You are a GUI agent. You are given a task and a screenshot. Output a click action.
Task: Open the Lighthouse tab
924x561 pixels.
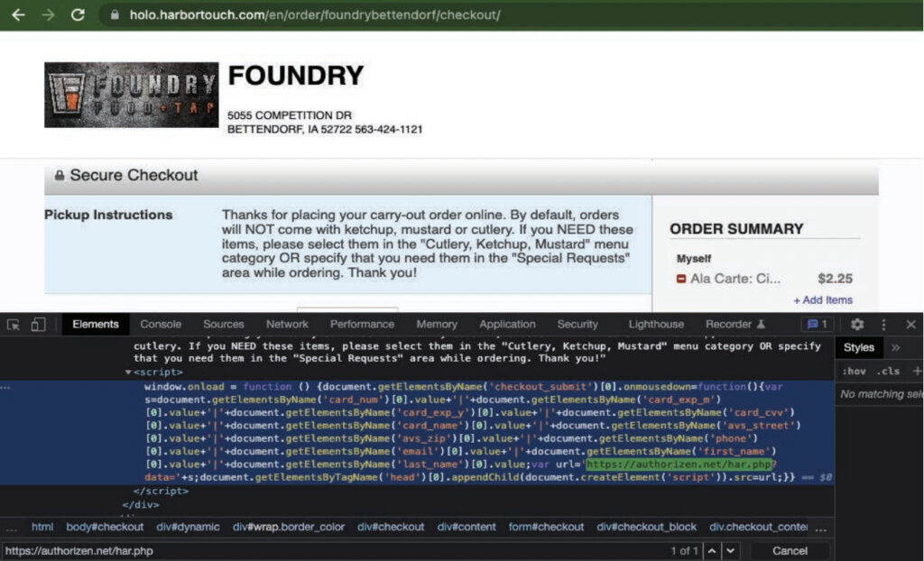click(x=656, y=324)
